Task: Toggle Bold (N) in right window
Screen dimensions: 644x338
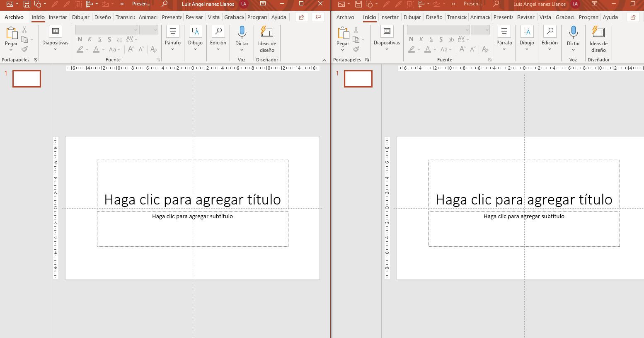Action: point(411,39)
